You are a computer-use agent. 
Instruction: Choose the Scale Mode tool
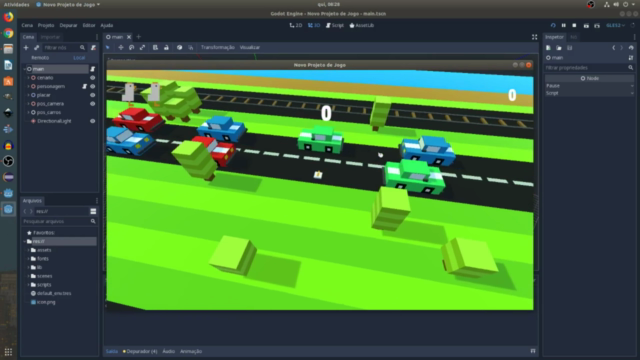click(142, 47)
